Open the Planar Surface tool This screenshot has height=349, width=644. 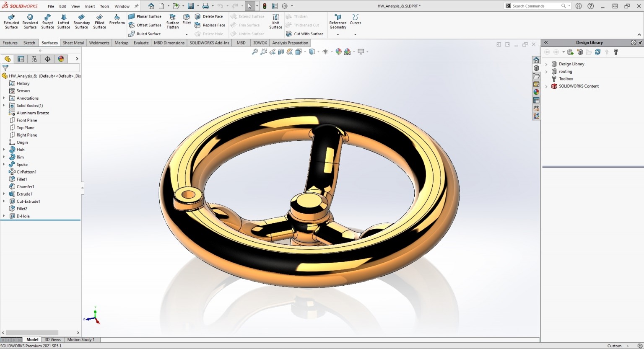[x=146, y=16]
